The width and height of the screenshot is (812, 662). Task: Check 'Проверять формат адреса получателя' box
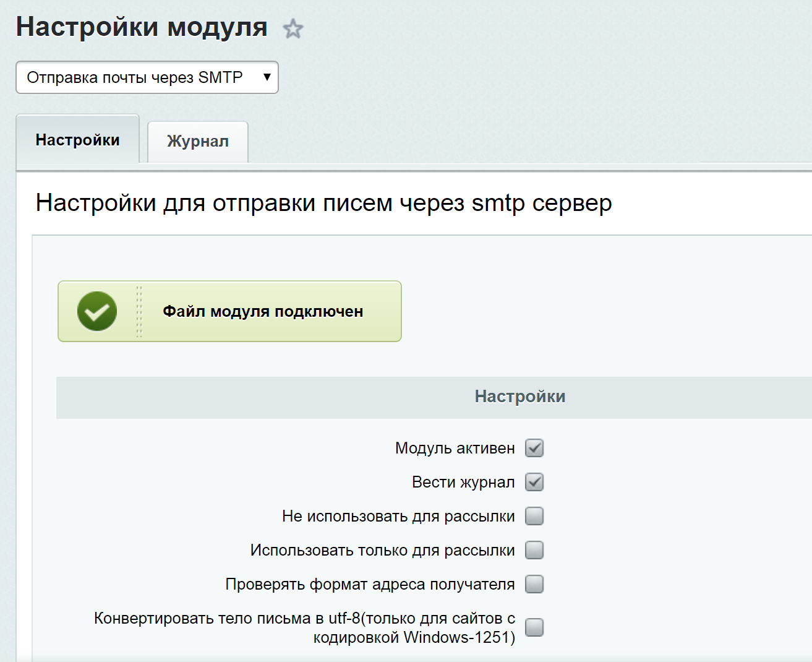[534, 584]
